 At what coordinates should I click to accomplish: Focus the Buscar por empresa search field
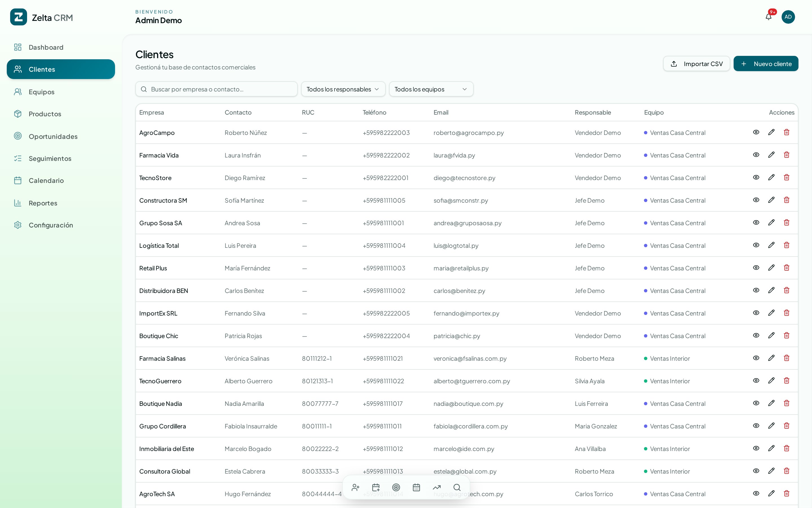tap(217, 89)
